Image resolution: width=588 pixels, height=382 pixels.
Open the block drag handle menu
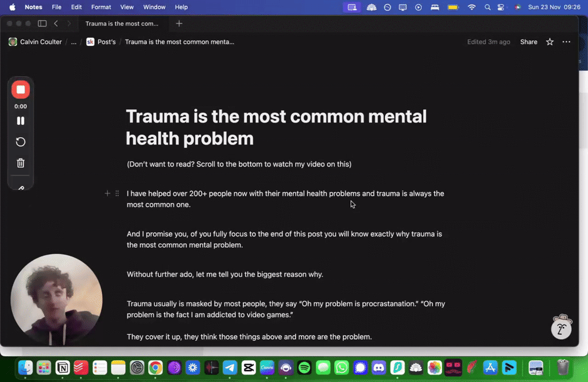117,193
